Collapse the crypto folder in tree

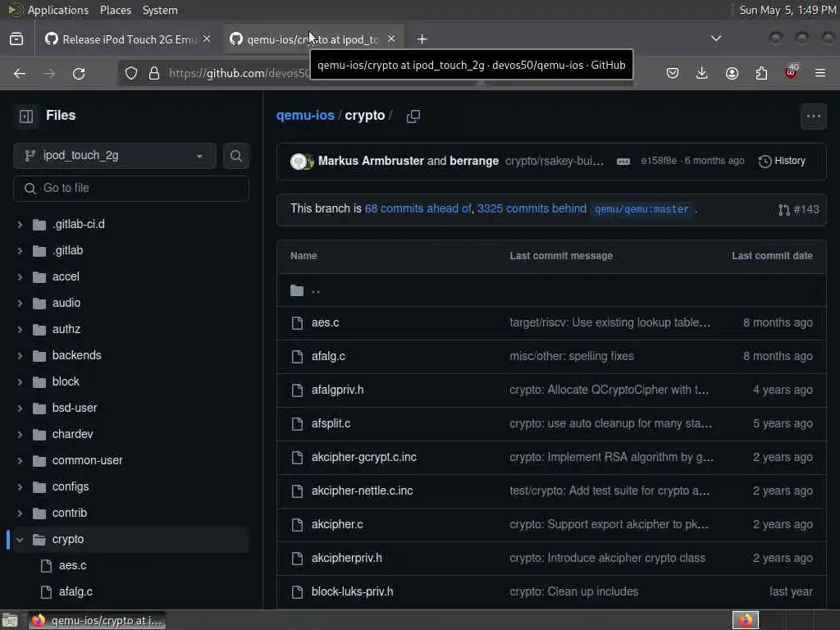(20, 540)
